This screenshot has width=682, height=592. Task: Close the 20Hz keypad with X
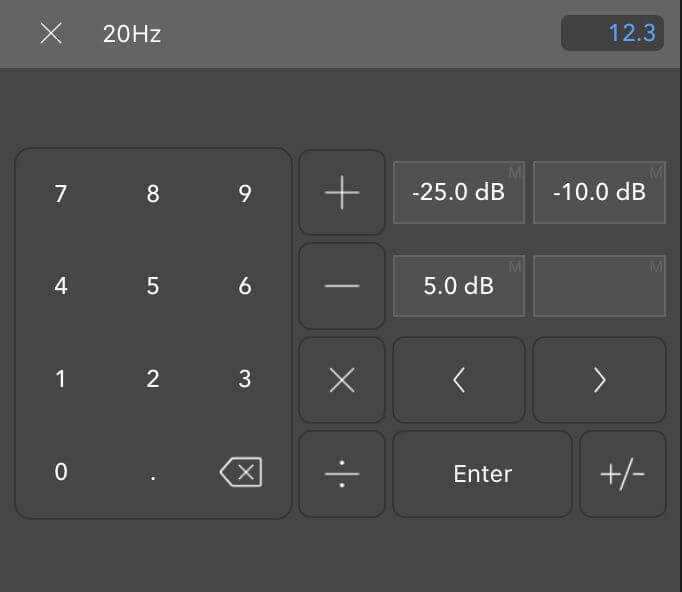51,33
